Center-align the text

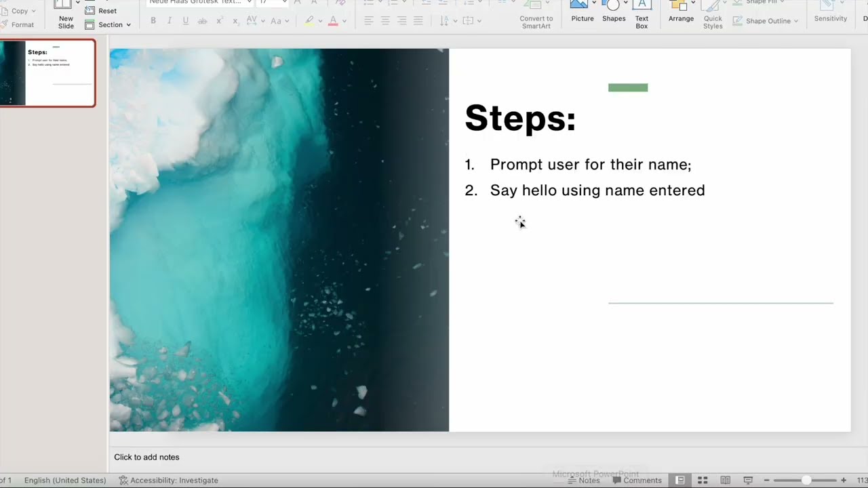(x=385, y=21)
